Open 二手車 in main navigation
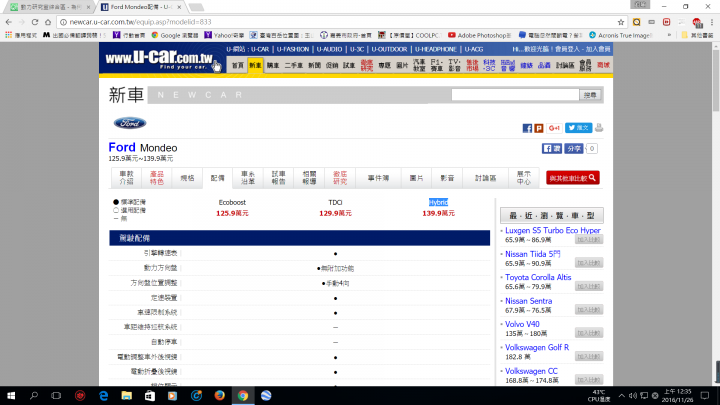 [293, 65]
